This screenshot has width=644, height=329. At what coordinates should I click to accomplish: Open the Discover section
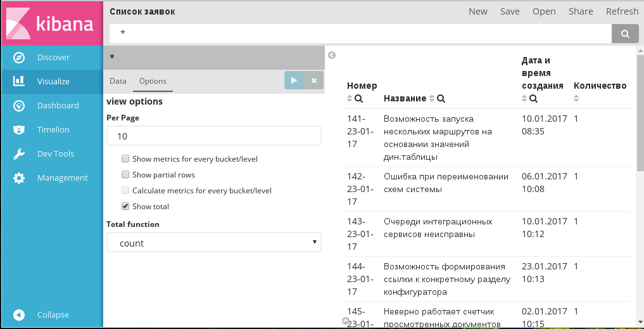[52, 58]
